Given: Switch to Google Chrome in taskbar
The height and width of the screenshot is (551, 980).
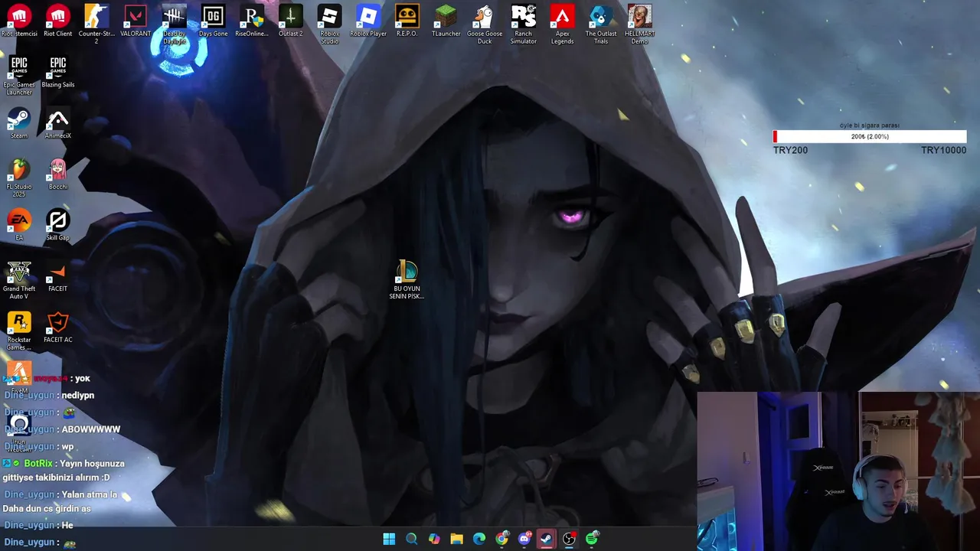Looking at the screenshot, I should pos(501,539).
